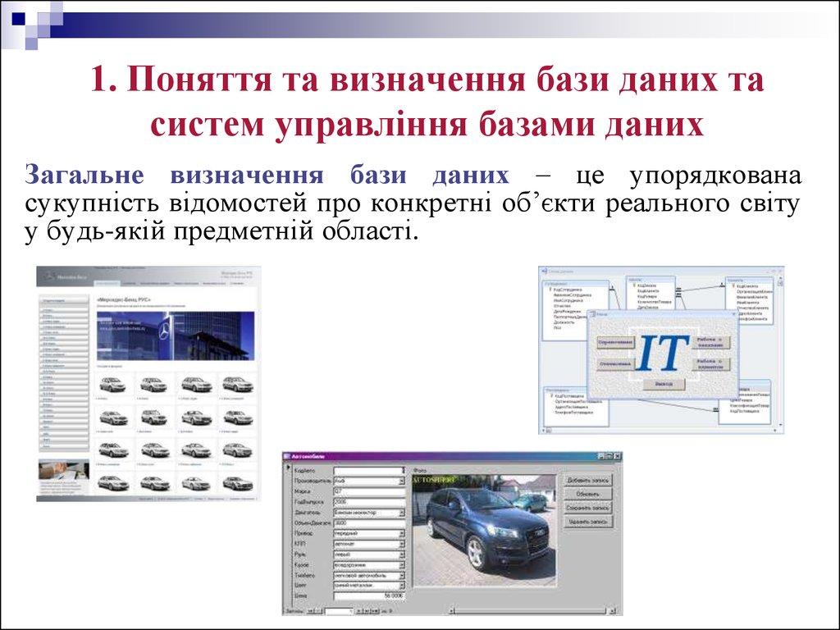Close the IT menu form with its X

[733, 314]
